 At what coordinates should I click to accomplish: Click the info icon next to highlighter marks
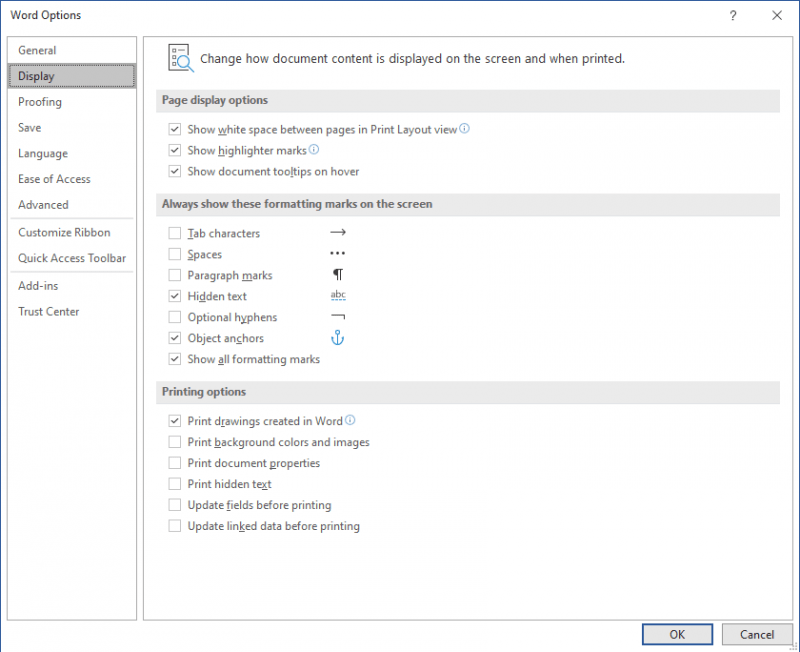pyautogui.click(x=314, y=150)
